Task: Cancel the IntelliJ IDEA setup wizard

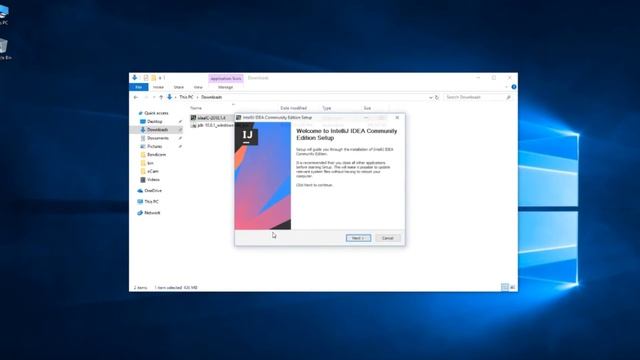Action: [387, 238]
